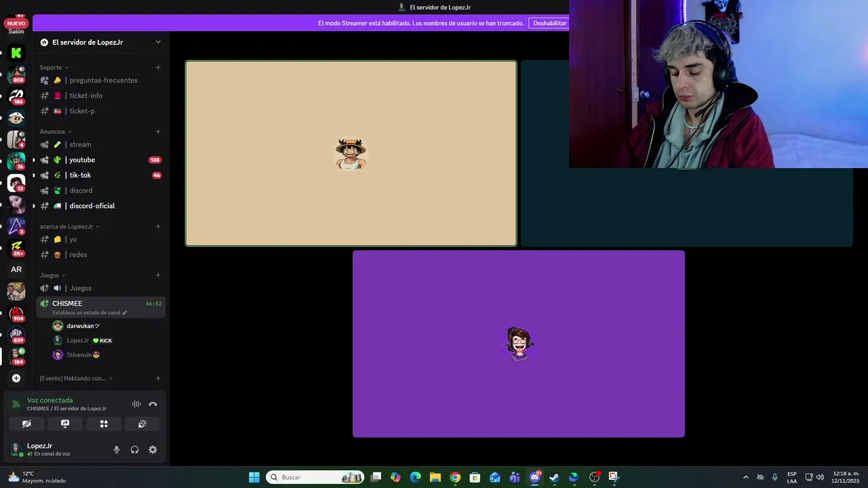Open File Explorer from the taskbar

click(x=435, y=477)
